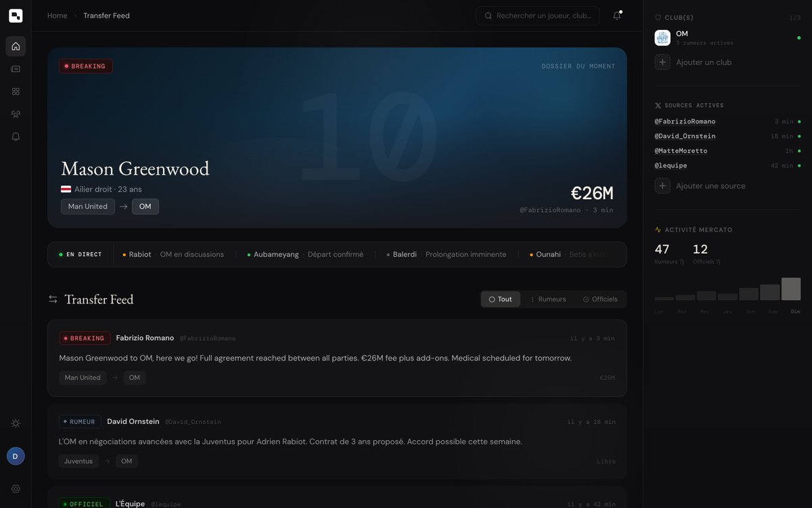
Task: Open the players group sidebar icon
Action: tap(16, 114)
